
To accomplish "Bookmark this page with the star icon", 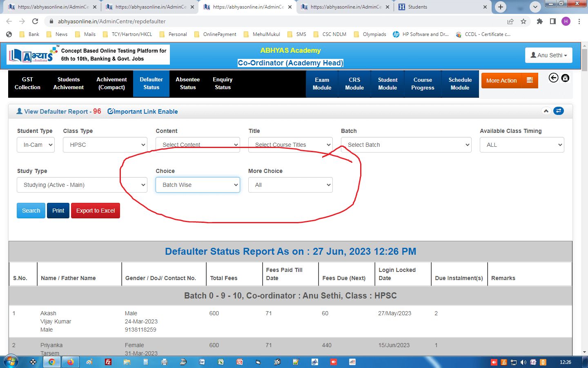I will pos(523,21).
